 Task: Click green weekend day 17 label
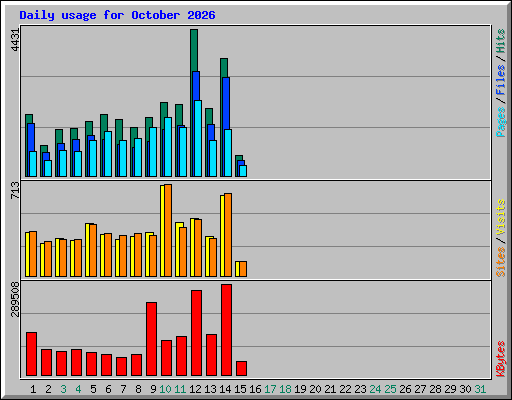pyautogui.click(x=270, y=389)
